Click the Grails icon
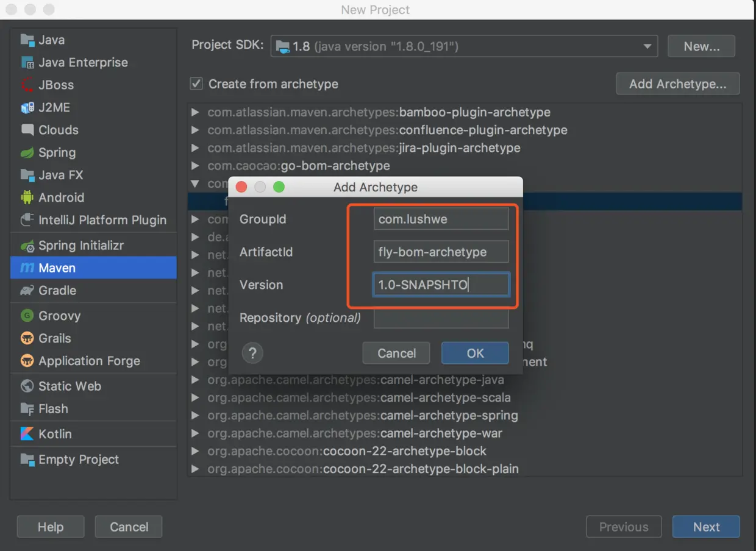756x551 pixels. (x=27, y=338)
